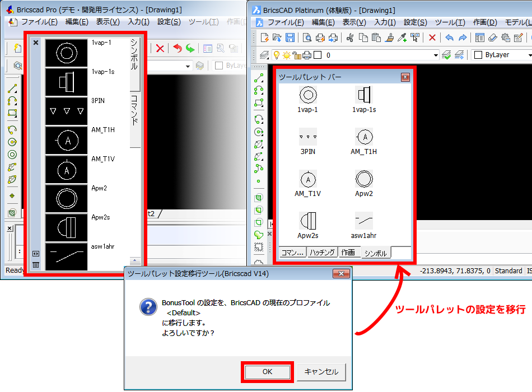Image resolution: width=532 pixels, height=392 pixels.
Task: Click the red undo arrow in Bricscad Pro
Action: [x=177, y=48]
